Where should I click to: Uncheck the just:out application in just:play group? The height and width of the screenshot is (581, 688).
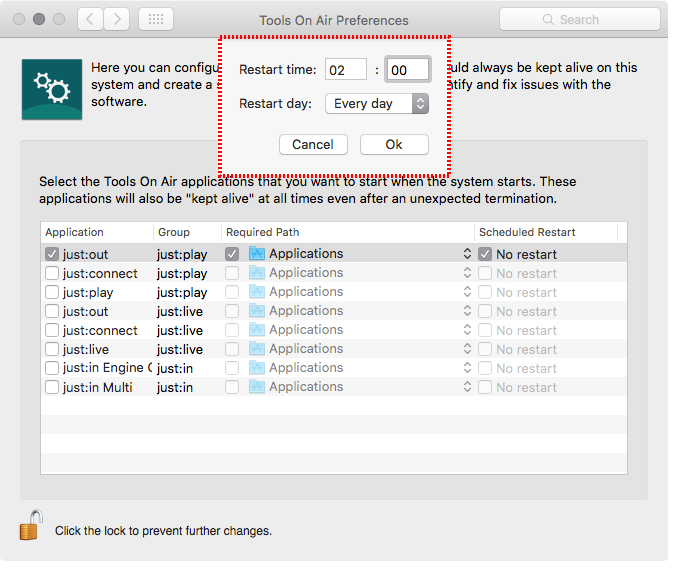pyautogui.click(x=52, y=254)
